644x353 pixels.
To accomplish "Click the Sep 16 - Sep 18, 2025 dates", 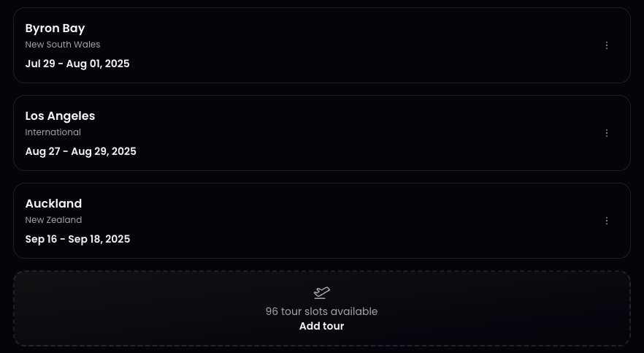I will [77, 239].
